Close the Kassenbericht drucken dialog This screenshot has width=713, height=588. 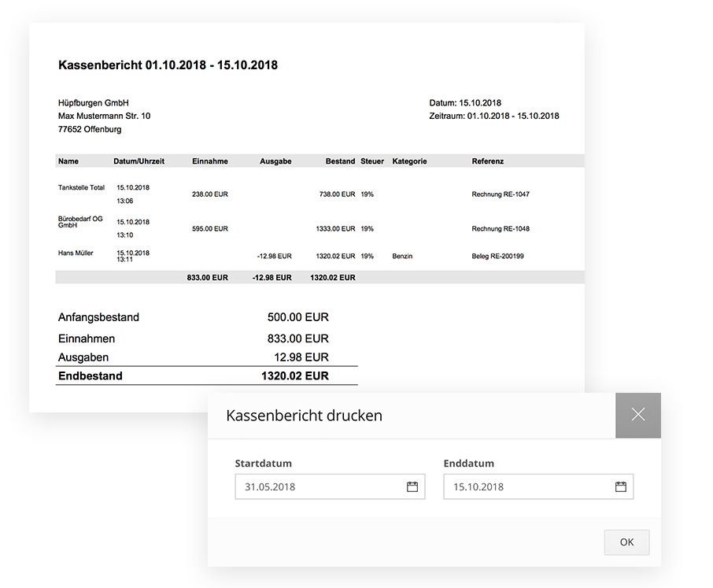638,415
